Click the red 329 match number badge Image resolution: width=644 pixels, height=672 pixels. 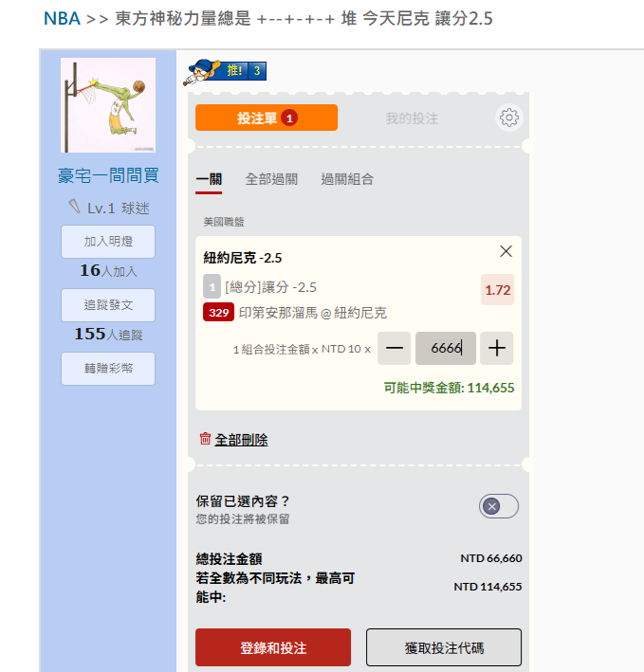219,313
